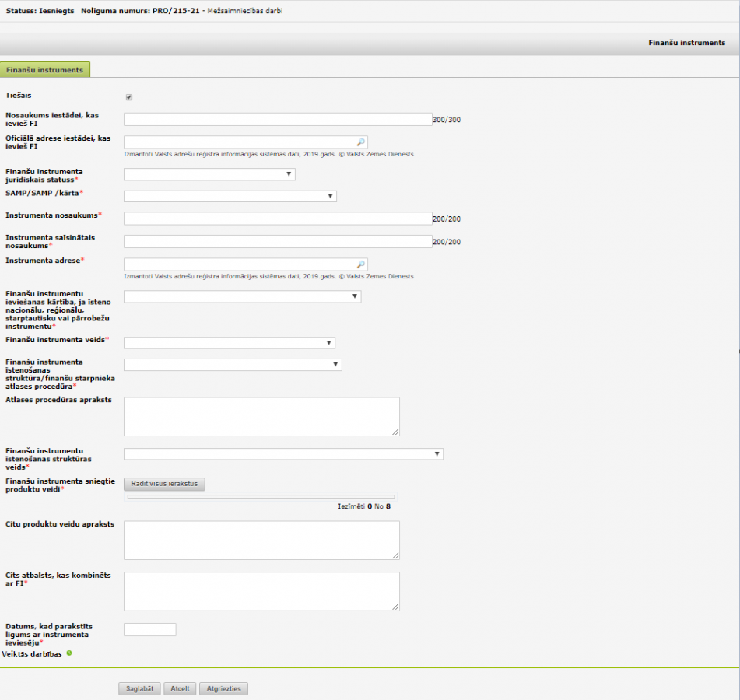Image resolution: width=740 pixels, height=700 pixels.
Task: Click the date field for līgums parakstīts
Action: [150, 630]
